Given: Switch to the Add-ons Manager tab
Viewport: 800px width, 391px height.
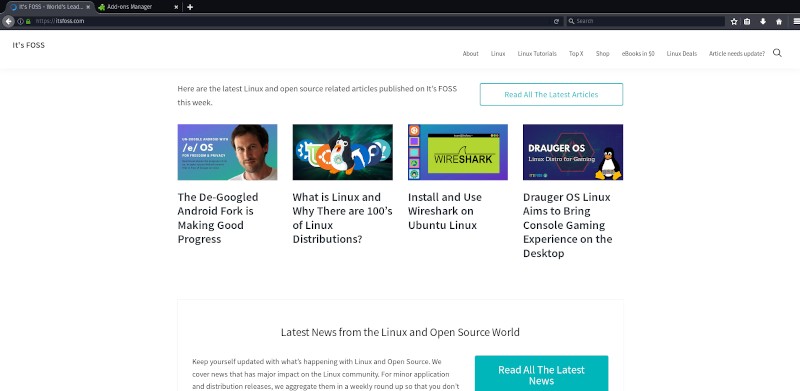Looking at the screenshot, I should click(139, 7).
